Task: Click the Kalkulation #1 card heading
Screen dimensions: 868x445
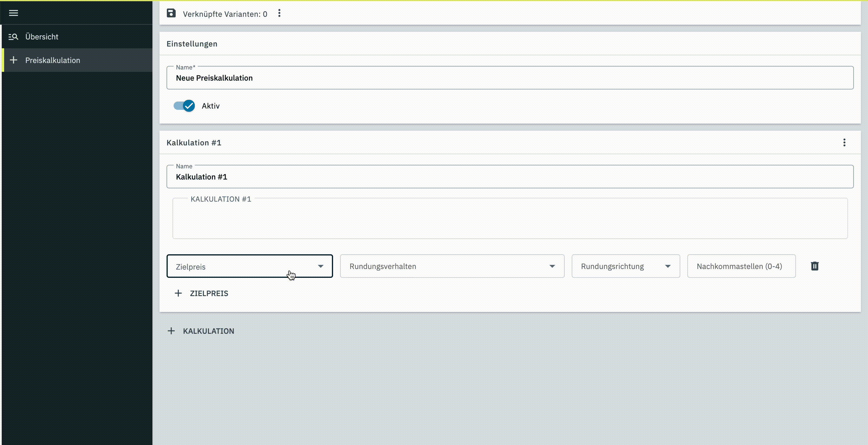Action: 194,143
